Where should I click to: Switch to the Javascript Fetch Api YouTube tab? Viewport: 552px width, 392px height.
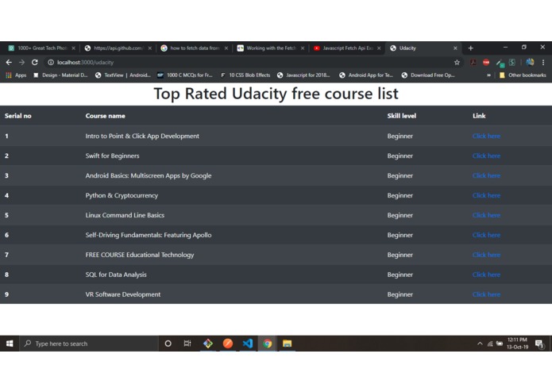[x=347, y=48]
